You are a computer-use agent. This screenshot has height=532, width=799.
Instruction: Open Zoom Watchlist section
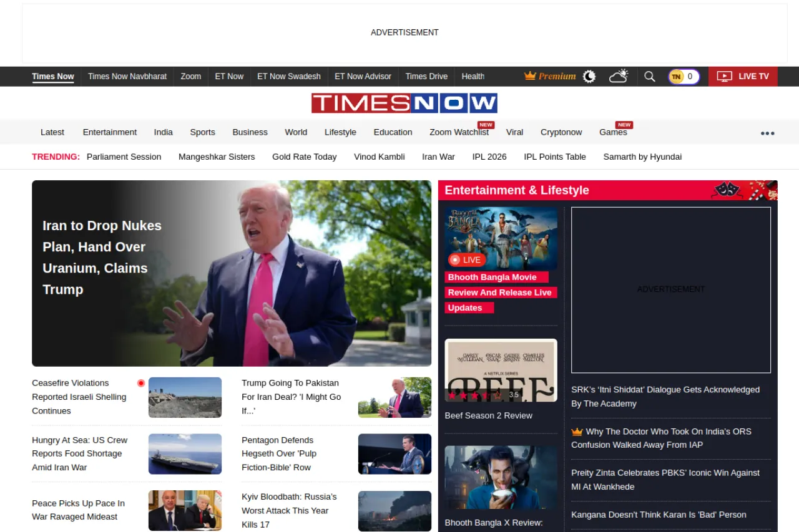click(x=459, y=132)
